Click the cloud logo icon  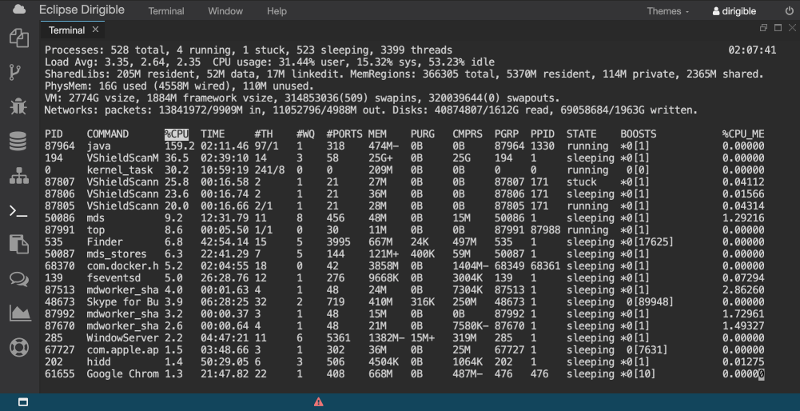click(19, 9)
